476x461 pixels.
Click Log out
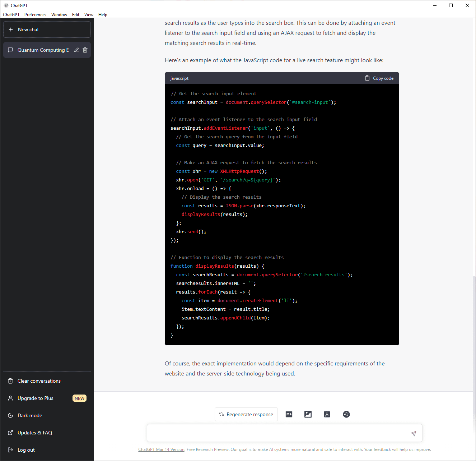click(47, 450)
